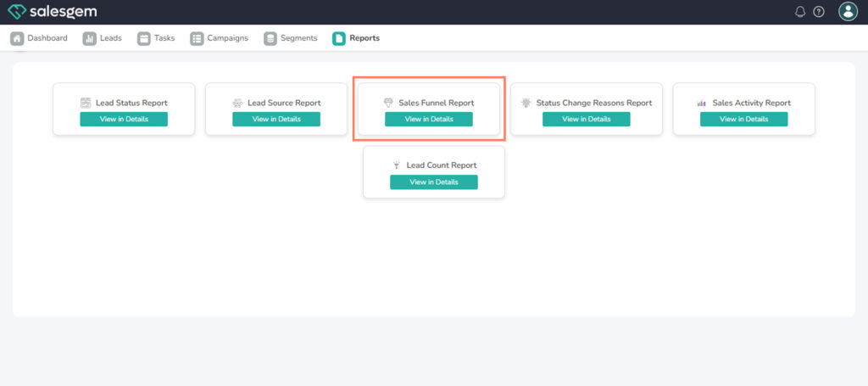This screenshot has height=386, width=868.
Task: Click the Lead Source Report icon
Action: click(237, 103)
